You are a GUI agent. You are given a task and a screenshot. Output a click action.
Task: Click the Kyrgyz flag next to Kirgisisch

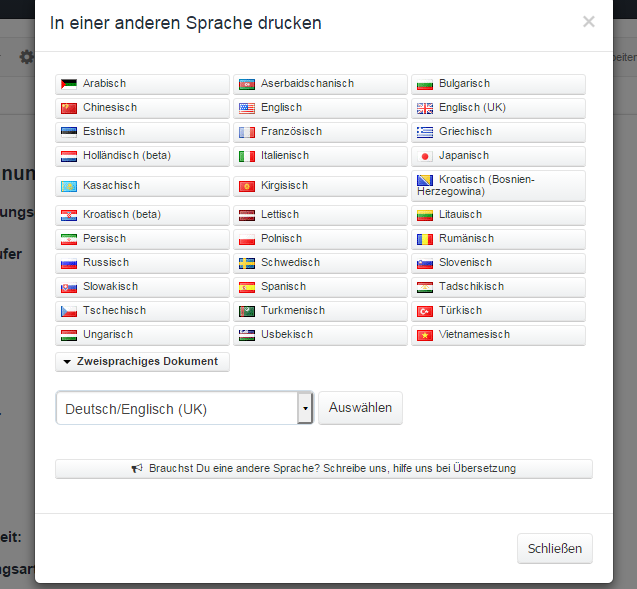[247, 186]
